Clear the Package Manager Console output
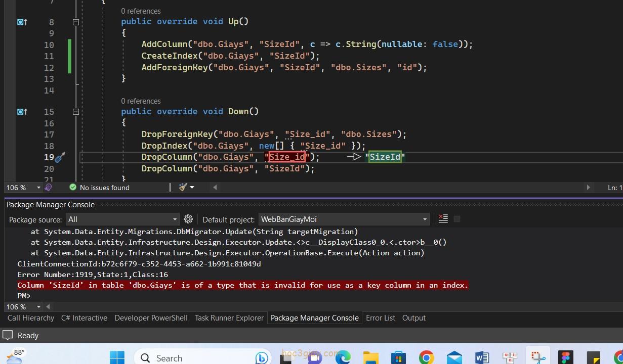Image resolution: width=623 pixels, height=364 pixels. 443,219
